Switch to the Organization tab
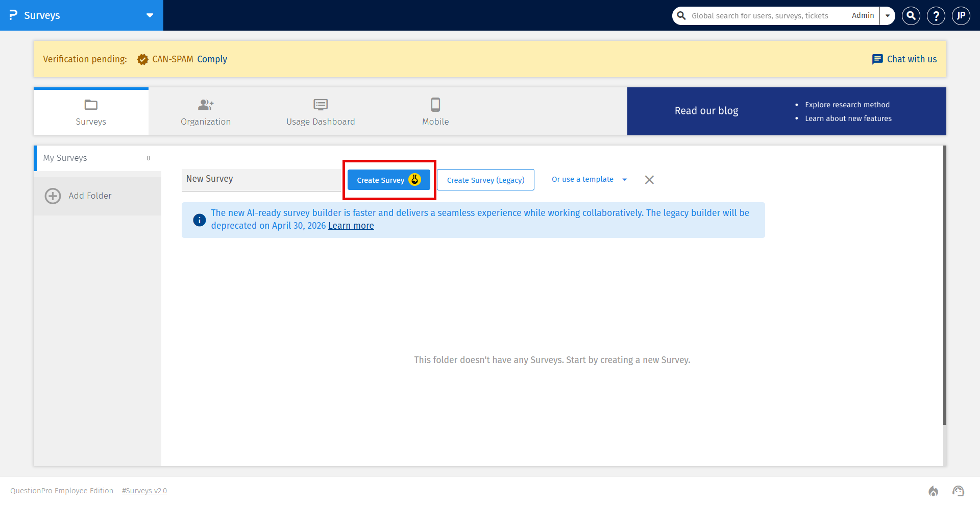 (x=205, y=111)
